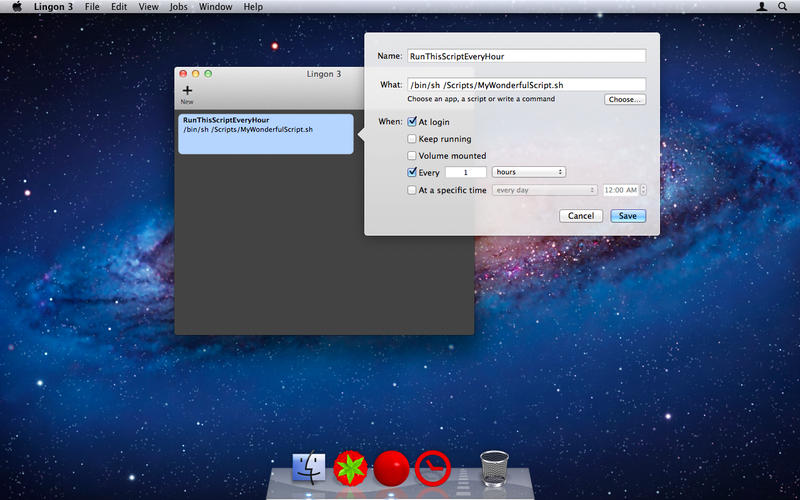The width and height of the screenshot is (800, 500).
Task: Open the Apple menu
Action: (x=14, y=7)
